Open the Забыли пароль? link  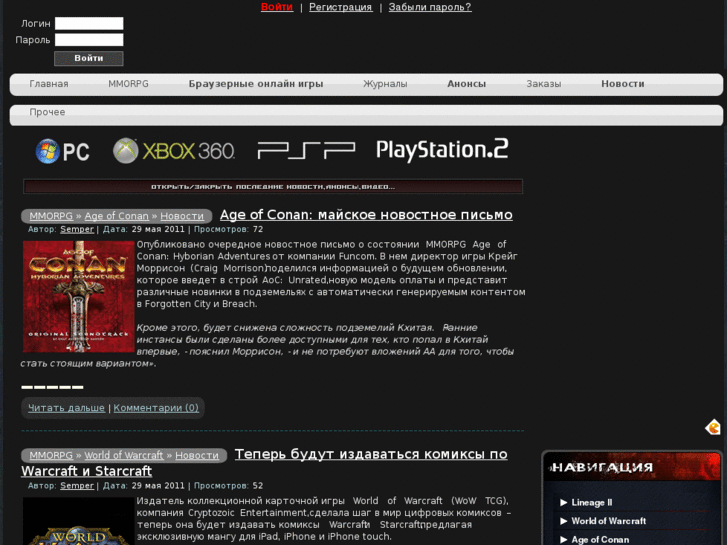tap(430, 7)
